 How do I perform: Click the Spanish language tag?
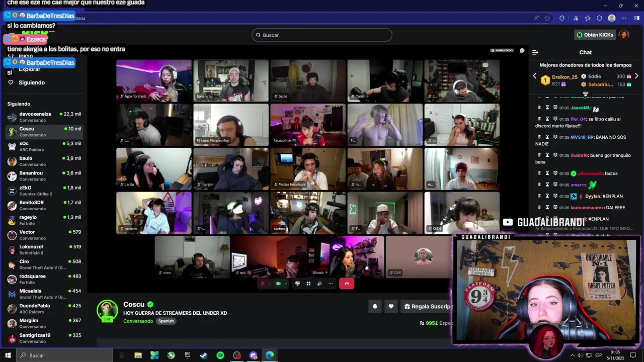pyautogui.click(x=166, y=321)
